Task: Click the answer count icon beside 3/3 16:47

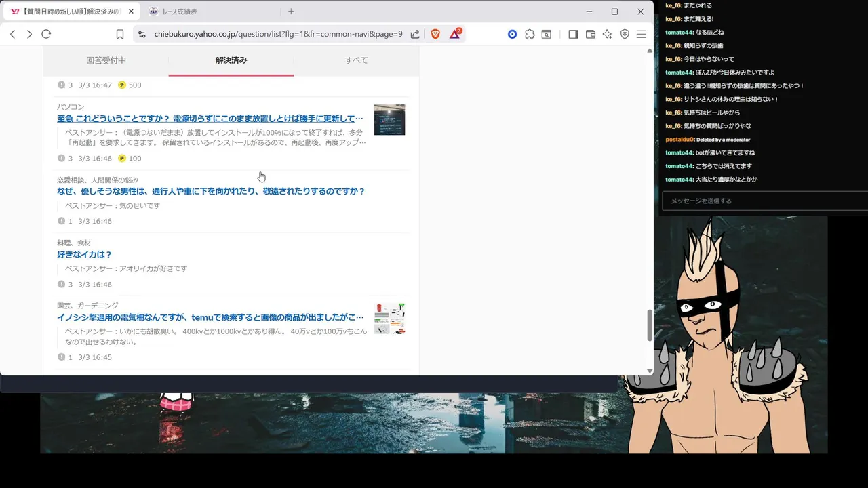Action: pyautogui.click(x=61, y=85)
